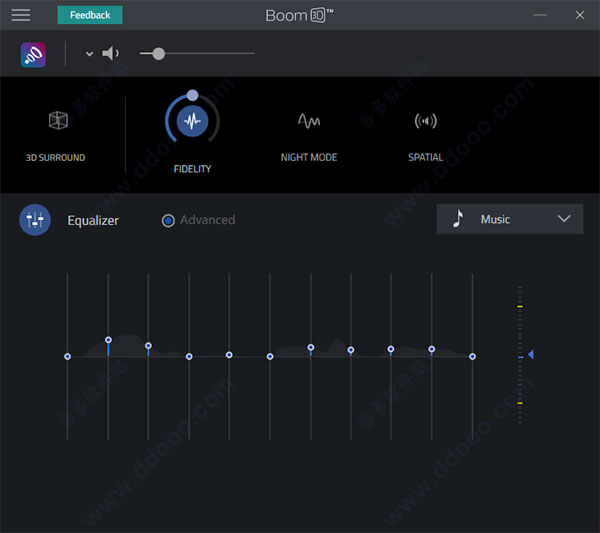Click the second equalizer band handle
600x533 pixels.
[108, 340]
